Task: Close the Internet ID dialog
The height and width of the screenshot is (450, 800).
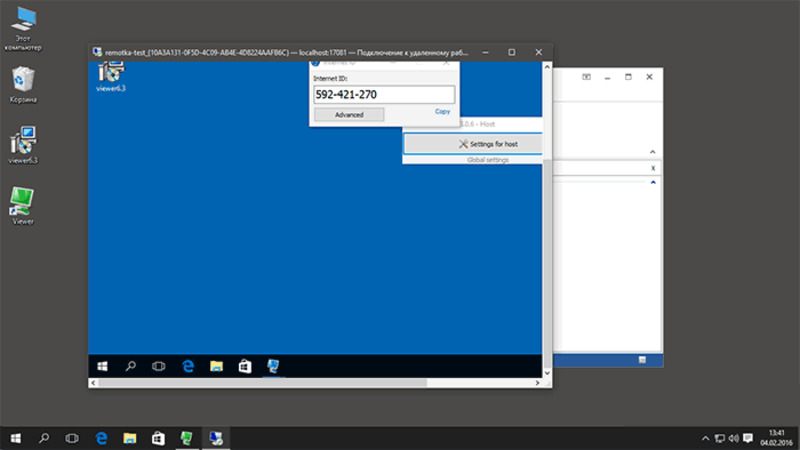Action: 445,63
